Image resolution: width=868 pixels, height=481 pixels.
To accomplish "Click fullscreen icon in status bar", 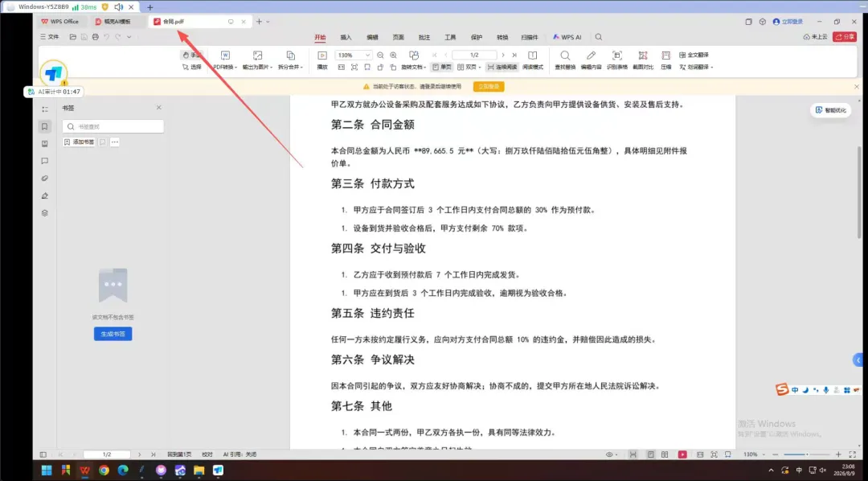I will coord(853,454).
